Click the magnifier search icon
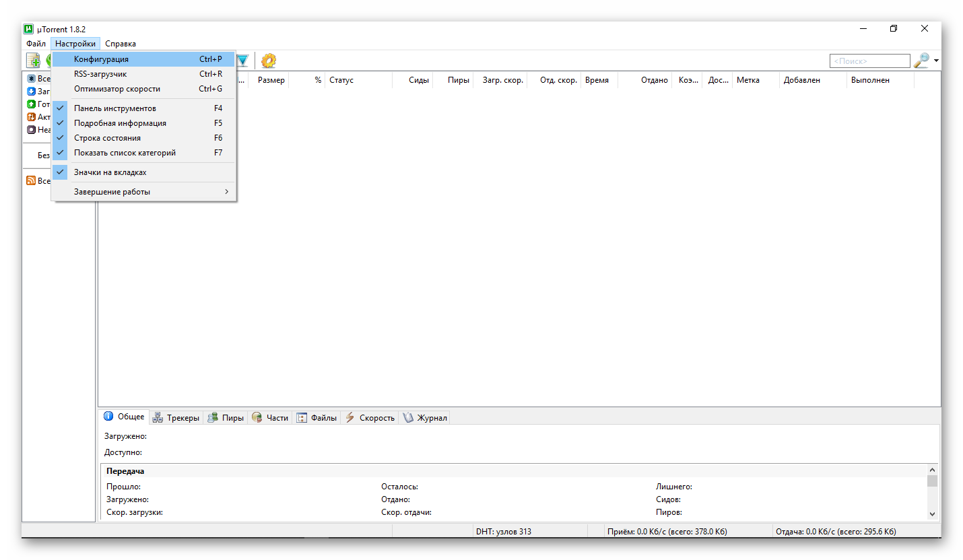This screenshot has width=963, height=560. pos(921,61)
